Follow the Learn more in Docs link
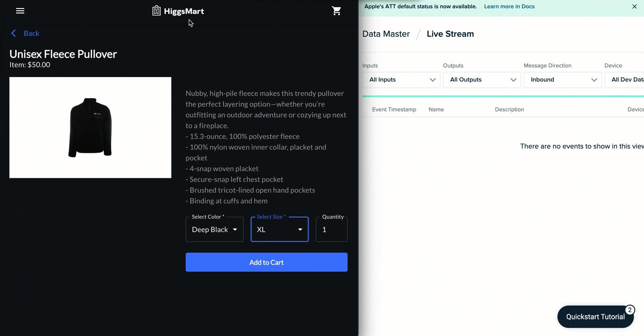644x336 pixels. click(509, 7)
